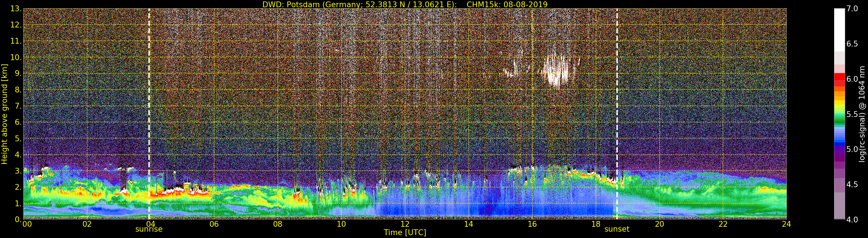Click the time axis tick '04'
868x238 pixels.
pos(150,224)
